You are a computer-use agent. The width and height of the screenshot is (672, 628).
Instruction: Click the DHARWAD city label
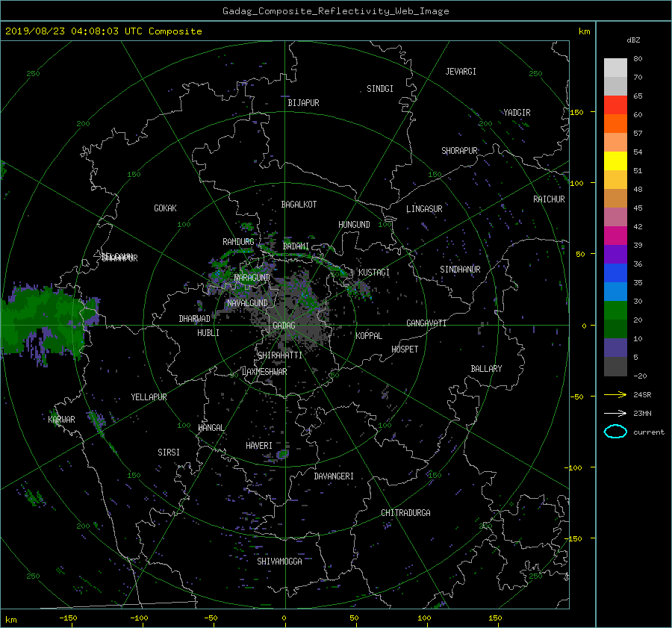point(195,319)
